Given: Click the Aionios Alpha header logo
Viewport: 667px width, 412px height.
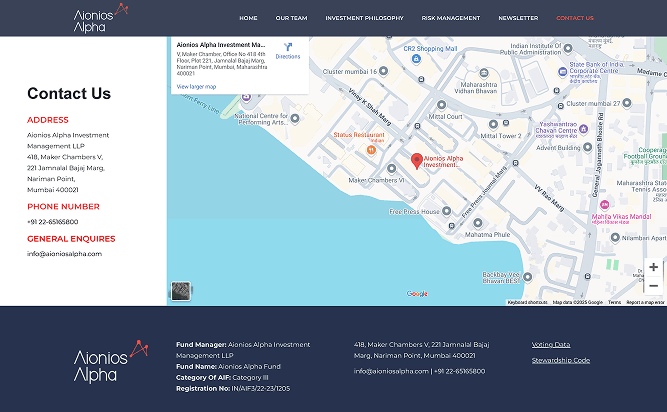Looking at the screenshot, I should (100, 18).
